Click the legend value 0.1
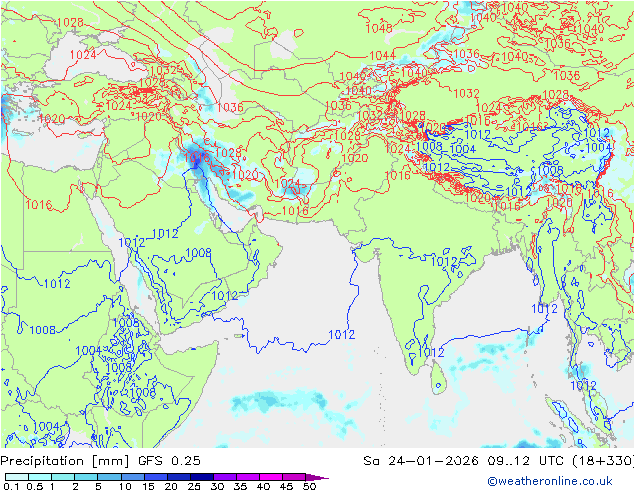Image resolution: width=634 pixels, height=490 pixels. point(11,486)
